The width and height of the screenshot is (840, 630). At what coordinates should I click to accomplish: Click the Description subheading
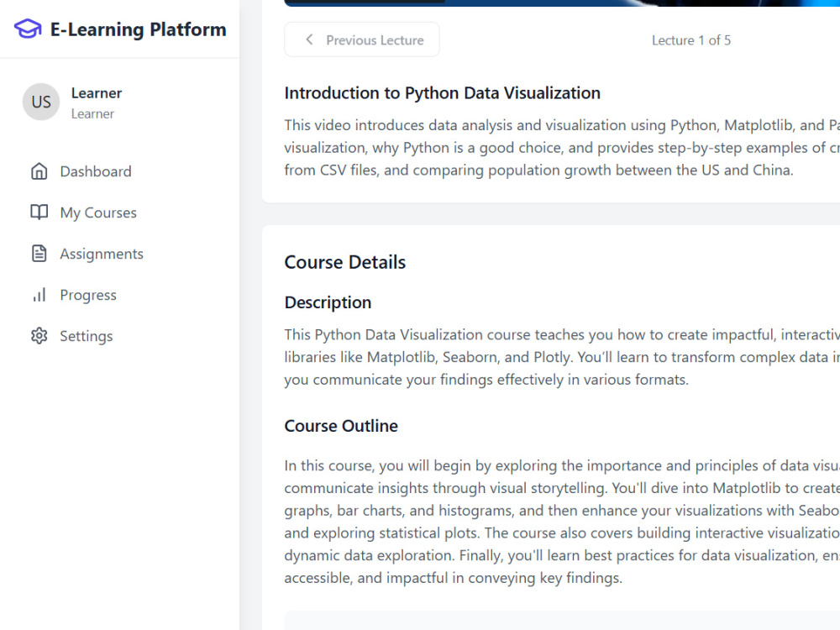[x=328, y=302]
